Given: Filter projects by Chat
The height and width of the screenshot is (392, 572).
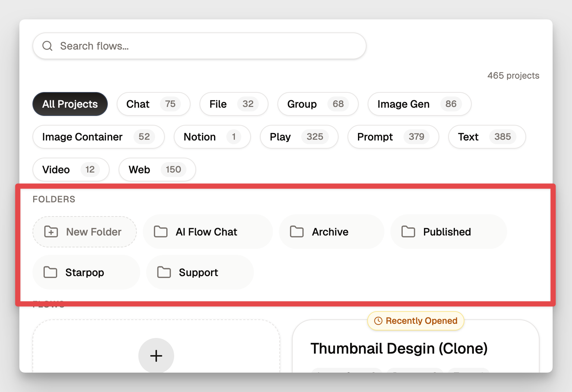Looking at the screenshot, I should pyautogui.click(x=153, y=104).
